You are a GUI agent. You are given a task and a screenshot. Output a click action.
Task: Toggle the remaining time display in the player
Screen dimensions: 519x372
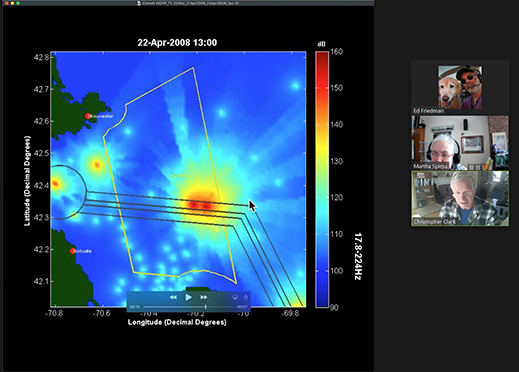(x=242, y=307)
